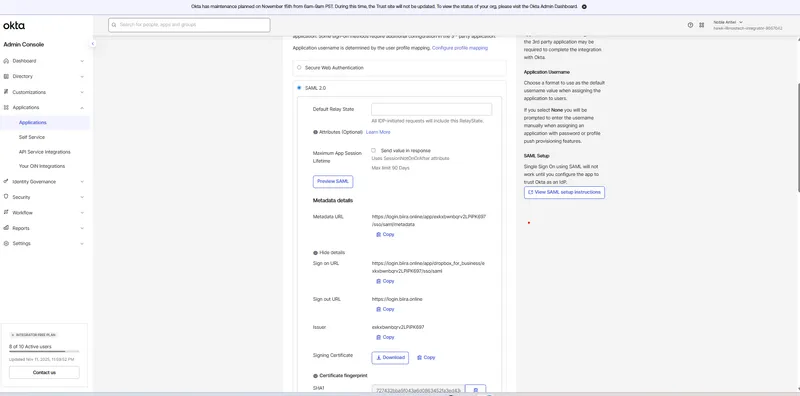The width and height of the screenshot is (800, 396).
Task: Click the Directory sidebar icon
Action: [x=6, y=77]
